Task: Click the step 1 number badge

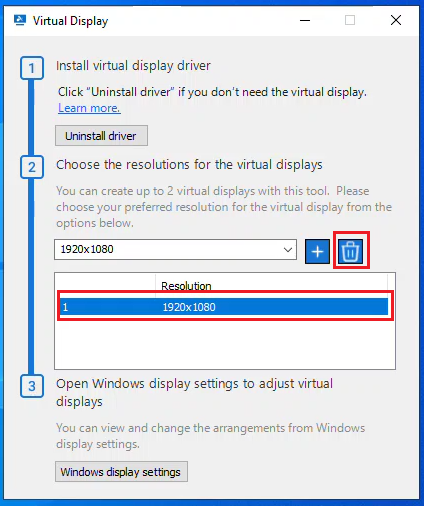Action: pos(32,68)
